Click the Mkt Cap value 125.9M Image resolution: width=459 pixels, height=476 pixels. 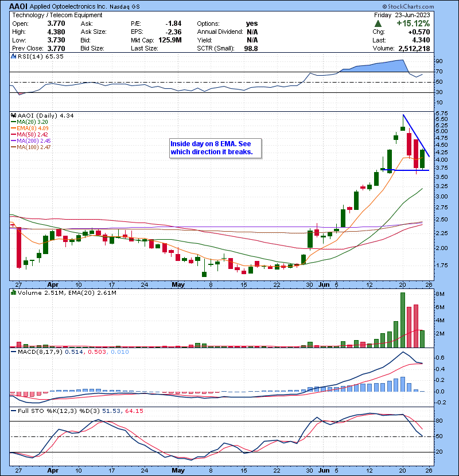(170, 40)
